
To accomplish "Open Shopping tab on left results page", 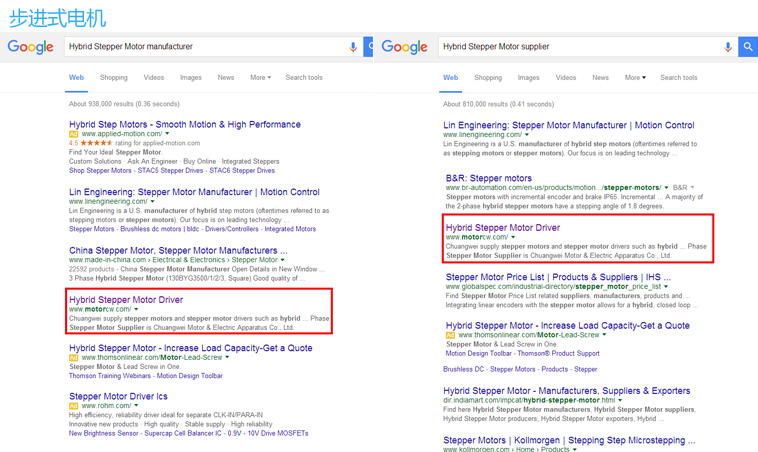I will (114, 77).
